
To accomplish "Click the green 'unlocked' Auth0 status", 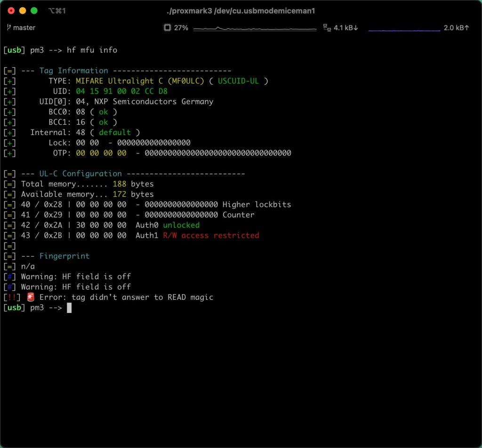I will point(181,225).
